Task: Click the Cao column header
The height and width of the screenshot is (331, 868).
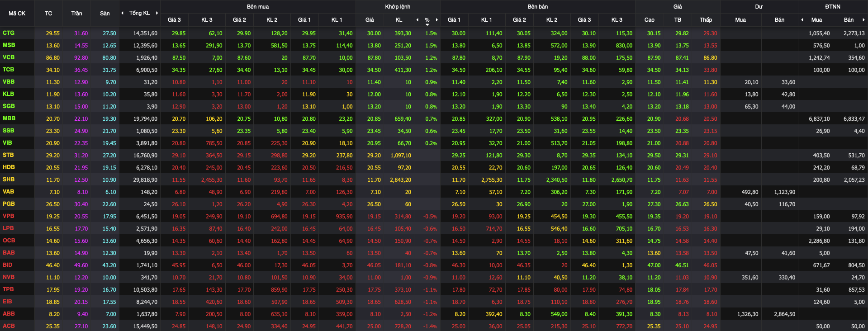Action: pyautogui.click(x=649, y=20)
